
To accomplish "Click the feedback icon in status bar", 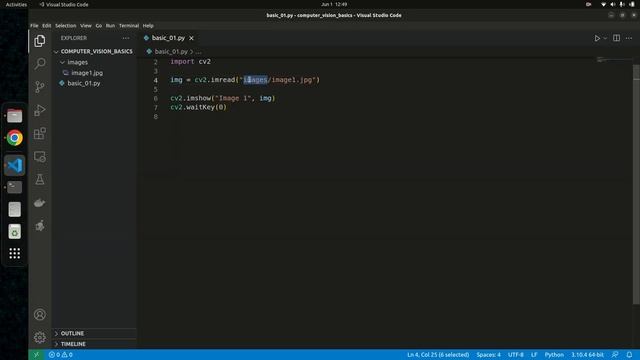I will 615,355.
